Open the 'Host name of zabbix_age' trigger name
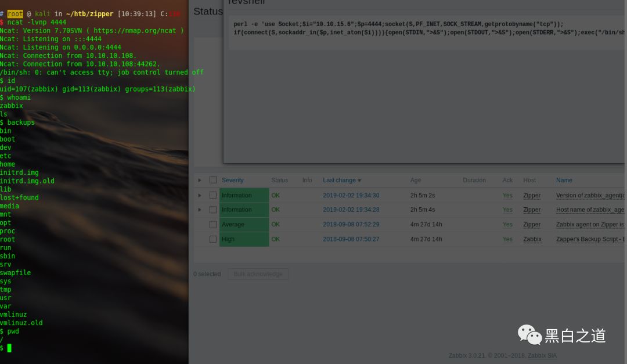The width and height of the screenshot is (627, 364). tap(590, 210)
